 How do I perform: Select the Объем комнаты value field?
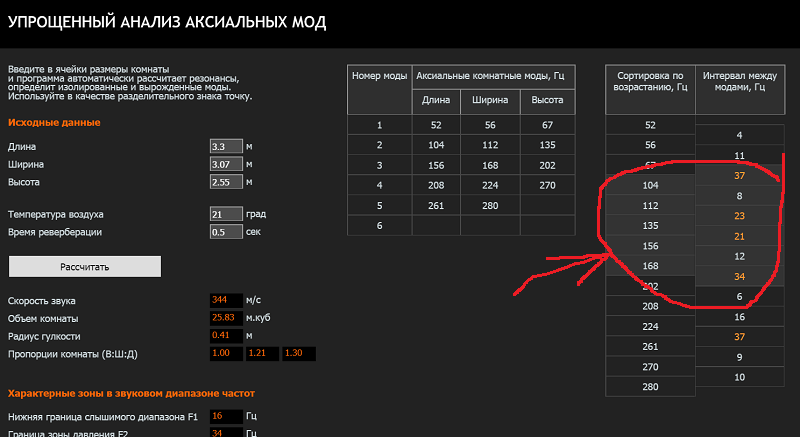tap(225, 318)
